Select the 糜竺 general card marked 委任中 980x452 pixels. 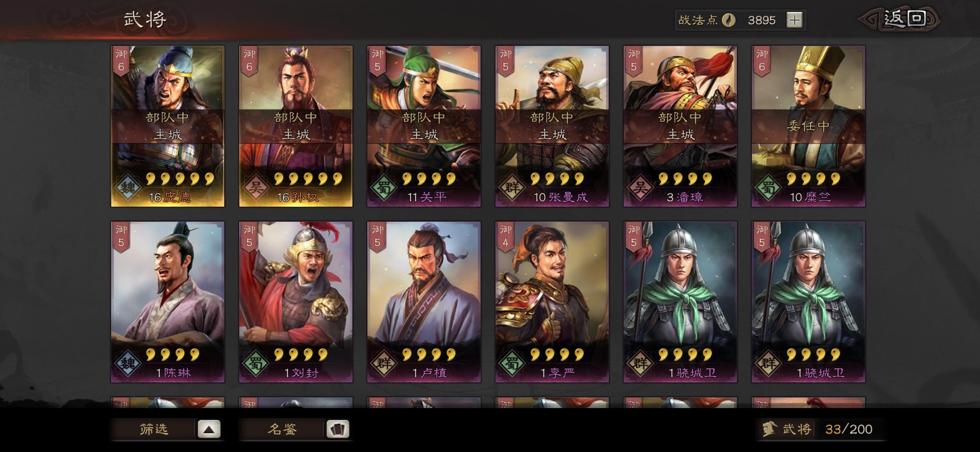click(808, 126)
